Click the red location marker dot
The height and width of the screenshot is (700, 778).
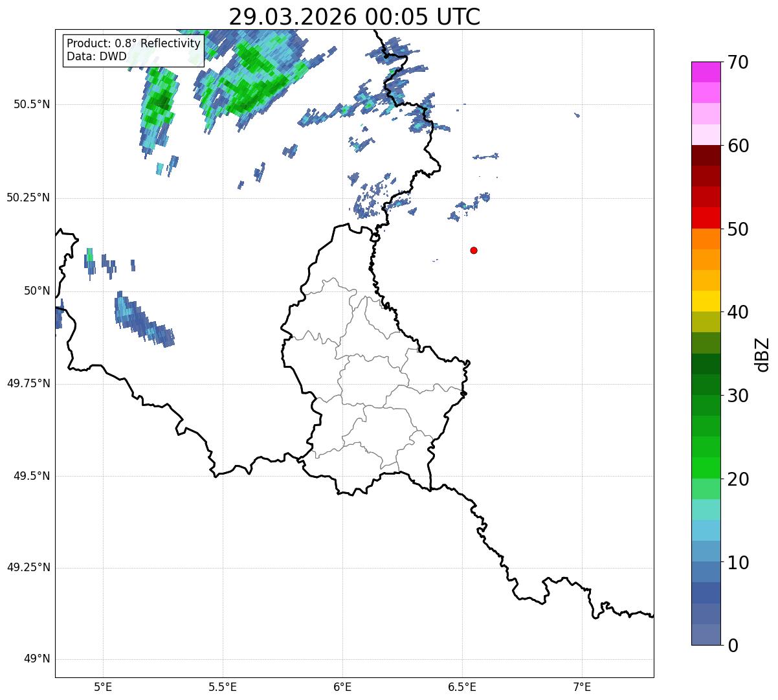pos(474,250)
